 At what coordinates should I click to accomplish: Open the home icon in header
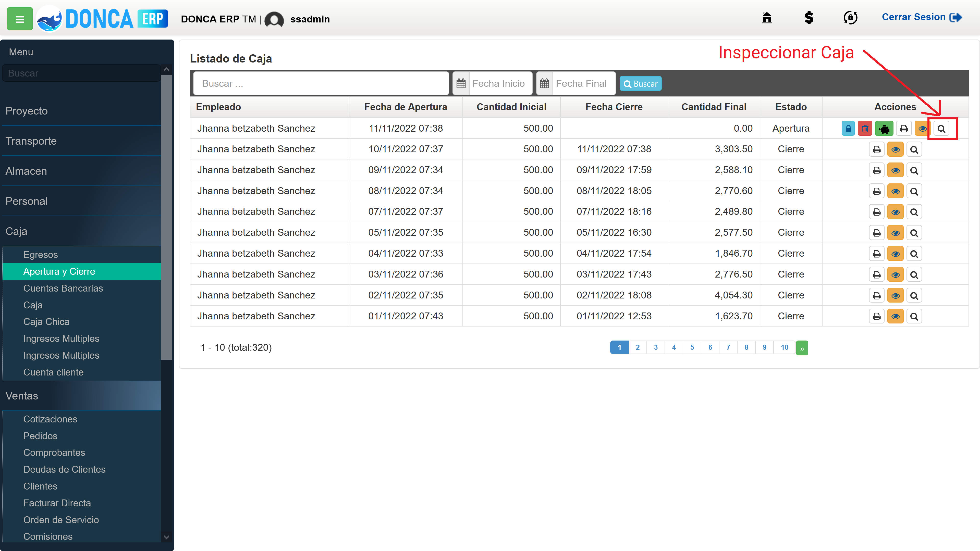tap(767, 18)
